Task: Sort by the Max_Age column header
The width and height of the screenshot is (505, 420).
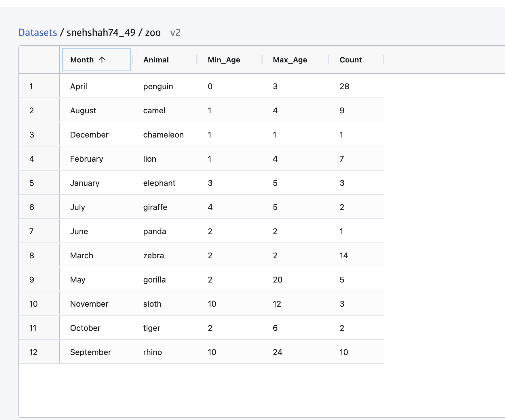Action: point(290,60)
